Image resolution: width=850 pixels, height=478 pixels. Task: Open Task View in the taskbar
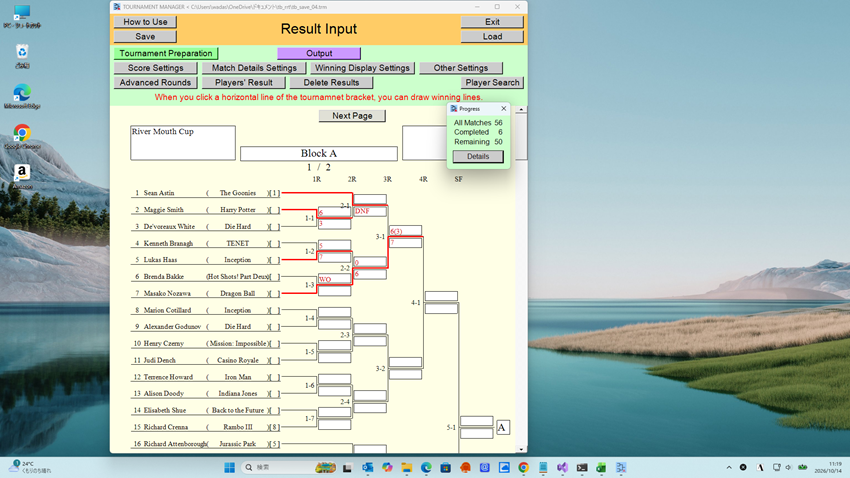coord(347,467)
